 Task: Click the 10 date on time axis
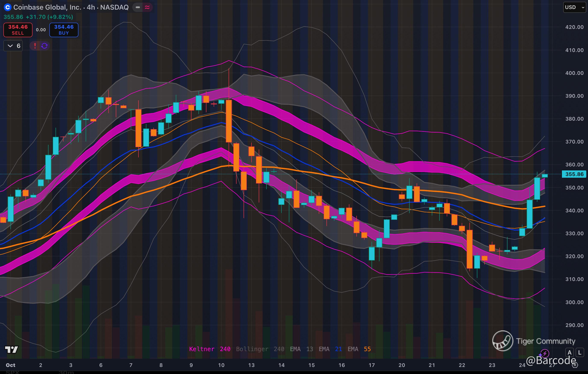click(x=221, y=365)
